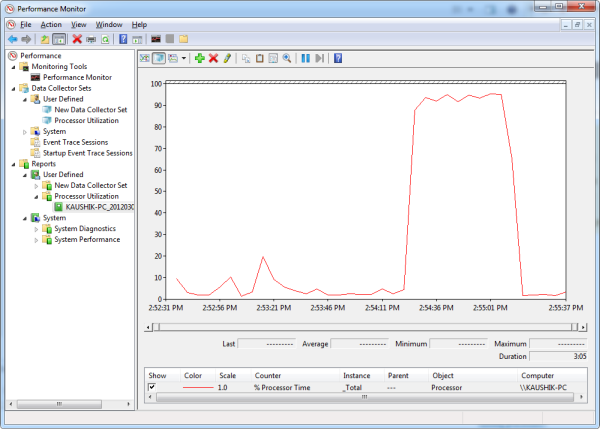Open the Window menu
Screen dimensions: 600x429
pyautogui.click(x=110, y=24)
